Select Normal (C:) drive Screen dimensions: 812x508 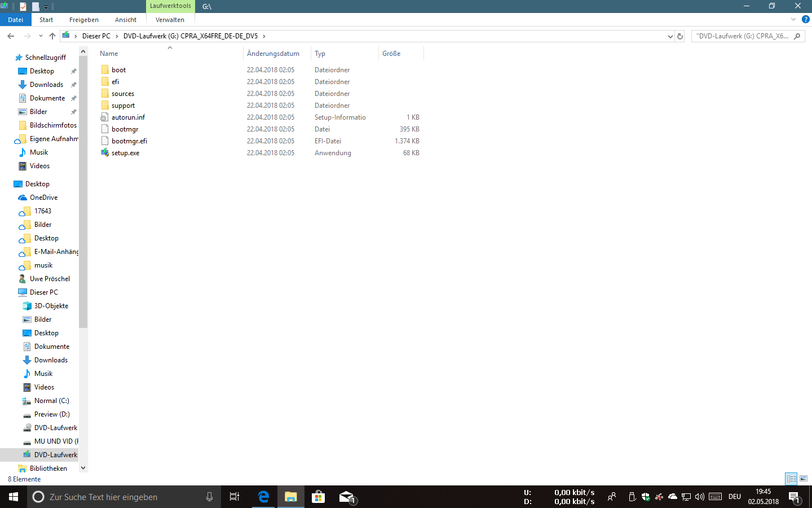click(51, 401)
